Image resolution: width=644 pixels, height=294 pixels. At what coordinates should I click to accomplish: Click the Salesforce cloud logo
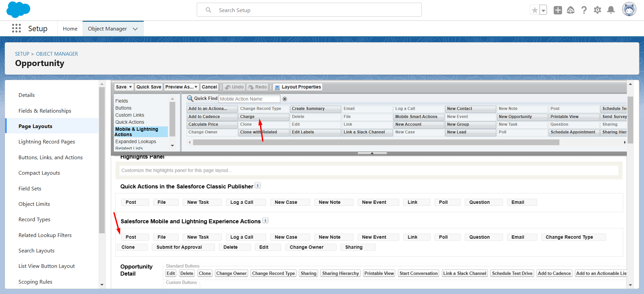(18, 9)
